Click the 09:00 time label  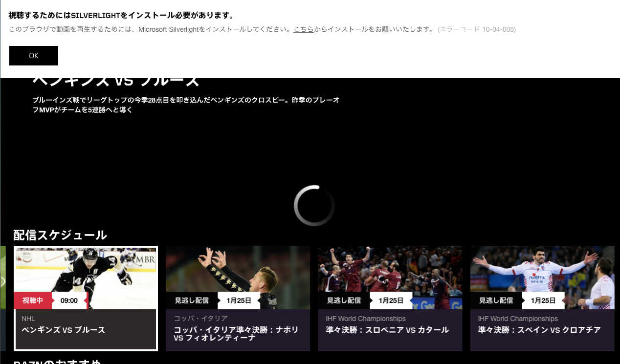[69, 300]
